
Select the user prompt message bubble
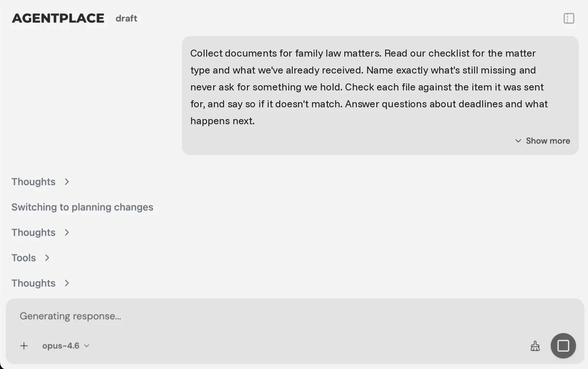pyautogui.click(x=380, y=96)
